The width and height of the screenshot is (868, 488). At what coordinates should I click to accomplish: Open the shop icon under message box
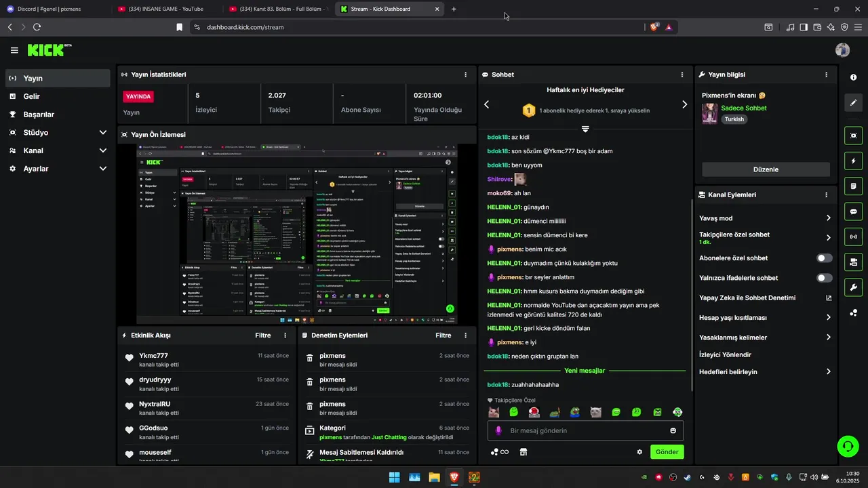click(523, 452)
